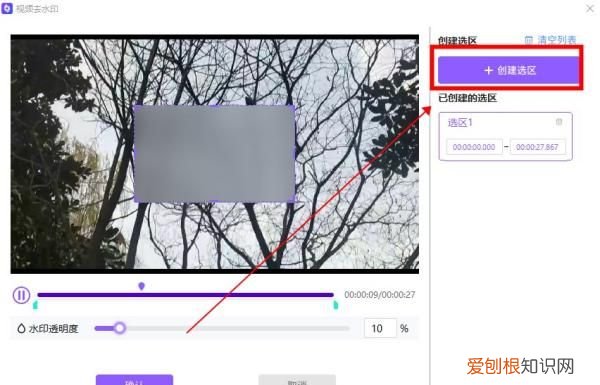Click the opacity percentage field showing 10
This screenshot has width=600, height=385.
(x=379, y=328)
